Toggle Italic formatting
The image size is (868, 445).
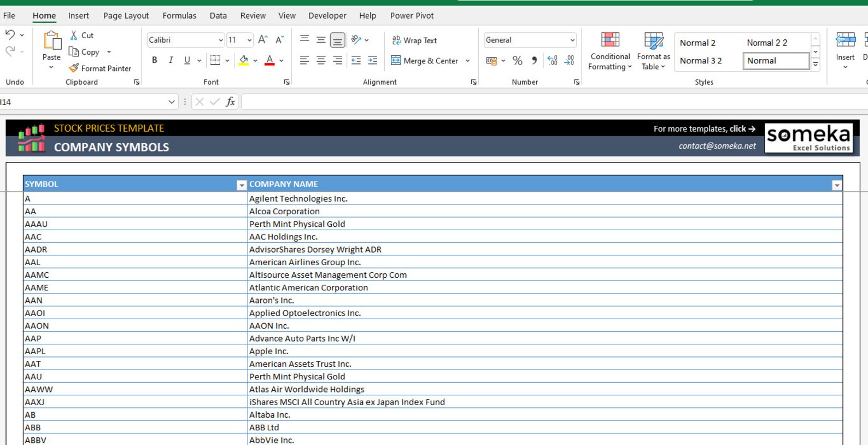[171, 61]
